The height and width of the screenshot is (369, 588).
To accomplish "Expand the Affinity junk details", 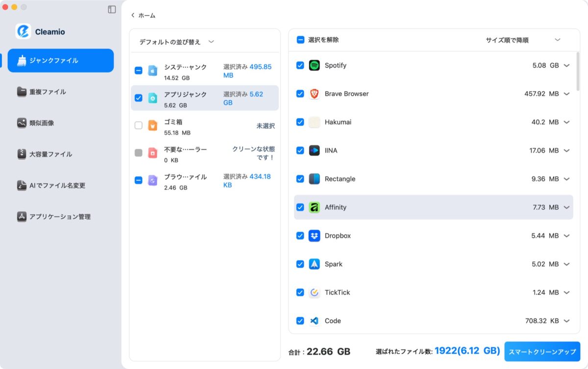I will click(567, 207).
